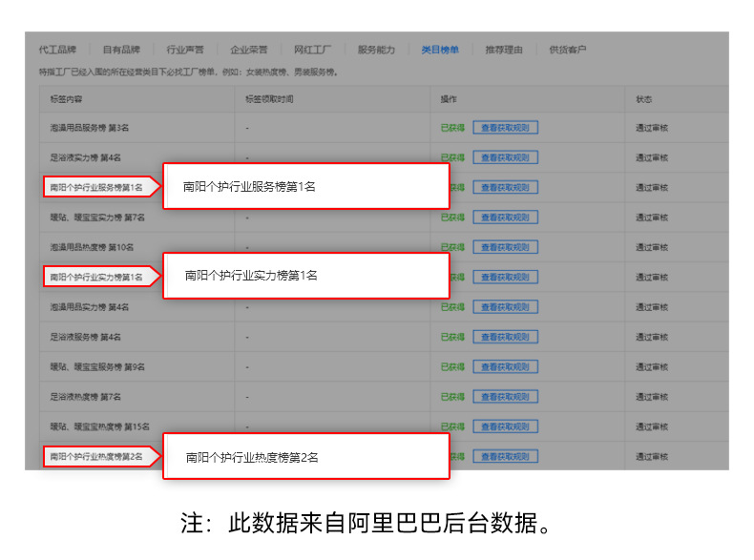Viewport: 754px width, 560px height.
Task: Open the 自有品牌 tab
Action: tap(121, 50)
